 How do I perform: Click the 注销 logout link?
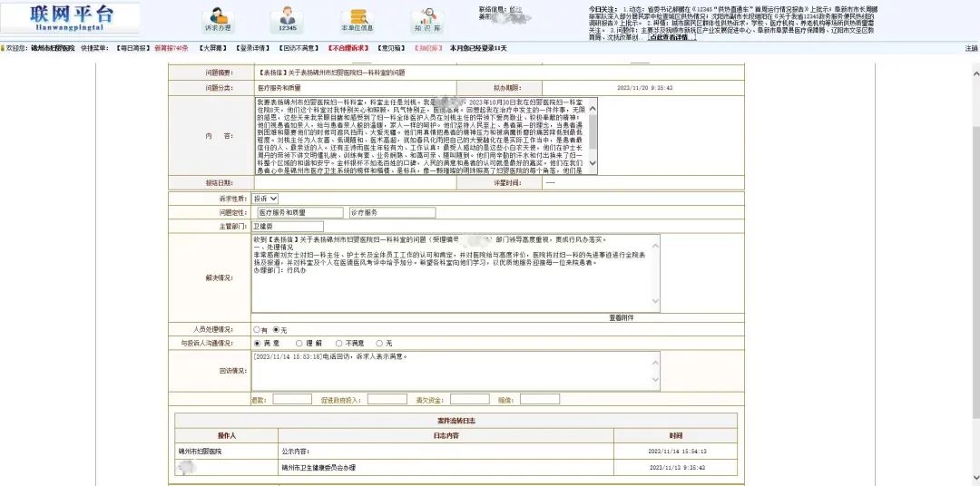pos(971,48)
